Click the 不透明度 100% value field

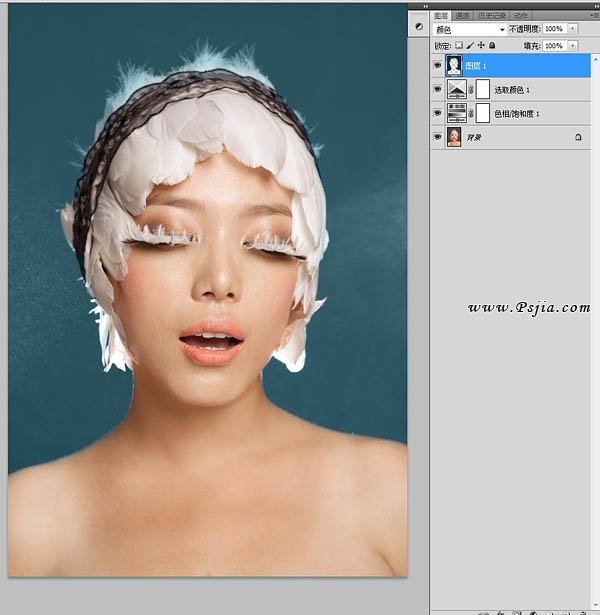pyautogui.click(x=554, y=30)
